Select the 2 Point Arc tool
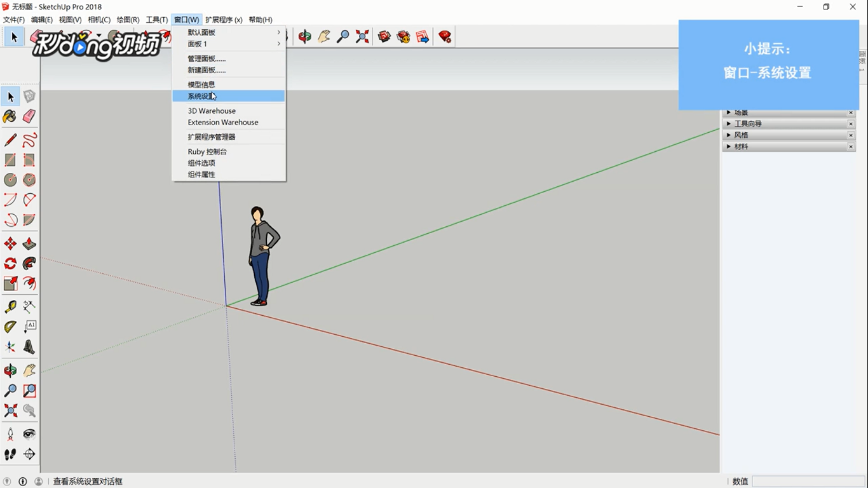Viewport: 868px width, 488px height. [x=29, y=200]
